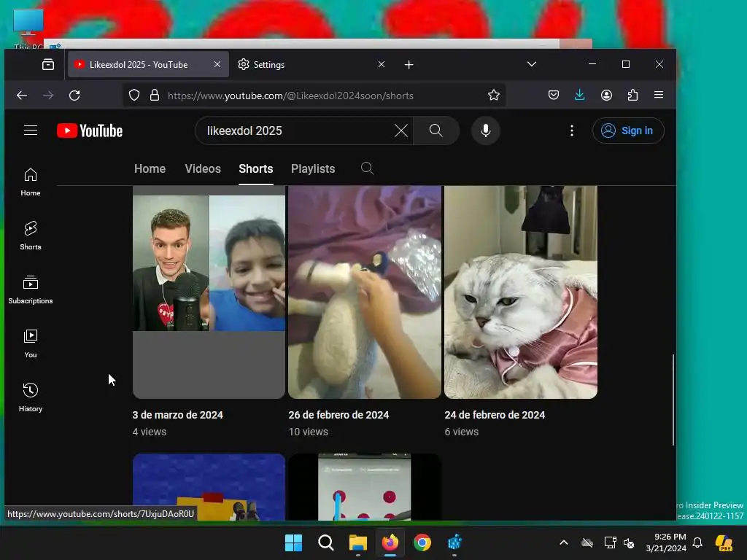Open the Windows Start menu
Image resolution: width=747 pixels, height=560 pixels.
click(293, 542)
